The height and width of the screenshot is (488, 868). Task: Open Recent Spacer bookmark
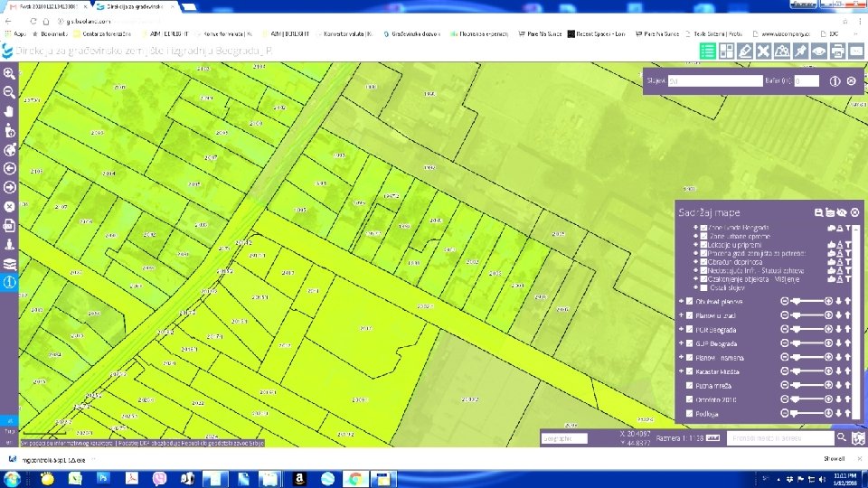click(x=597, y=33)
